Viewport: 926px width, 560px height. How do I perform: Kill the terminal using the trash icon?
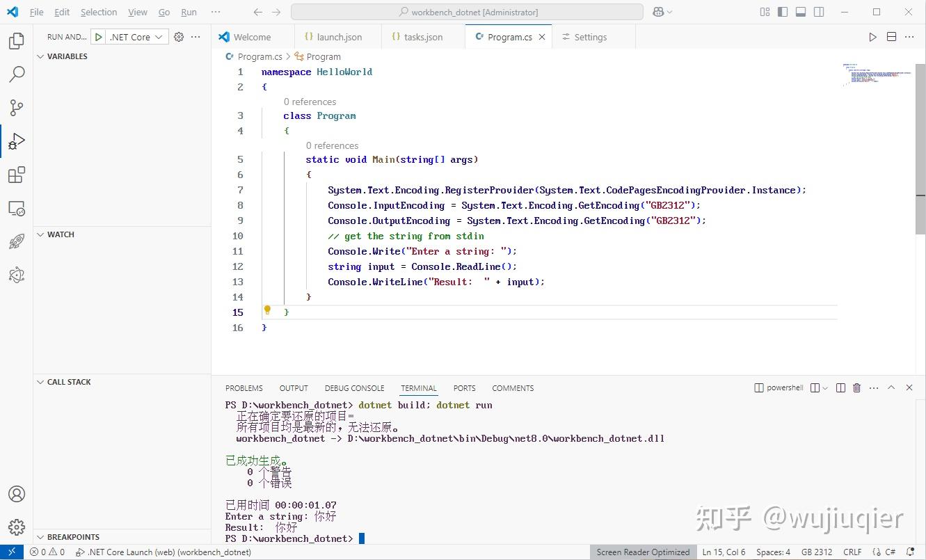point(856,387)
